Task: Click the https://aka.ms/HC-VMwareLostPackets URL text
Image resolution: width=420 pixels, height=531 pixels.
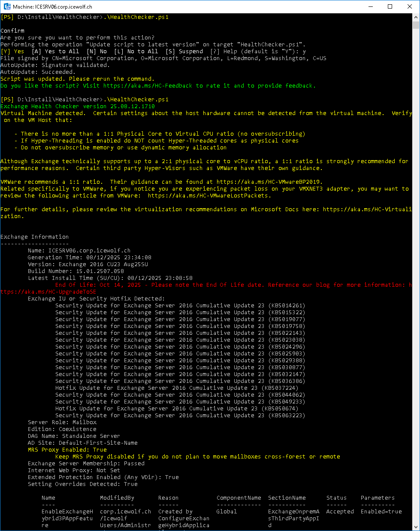Action: tap(208, 196)
